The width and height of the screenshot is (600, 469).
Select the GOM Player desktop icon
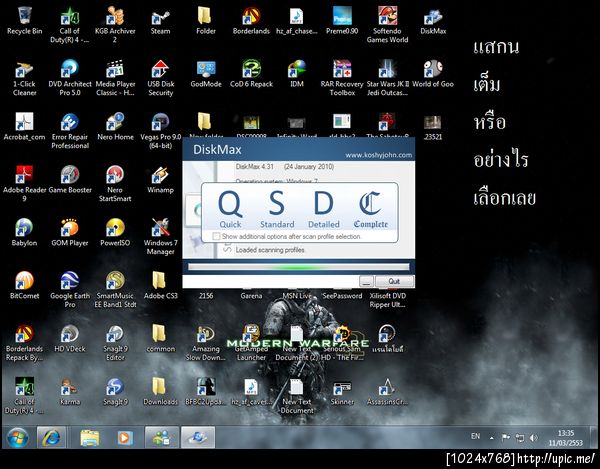tap(70, 233)
